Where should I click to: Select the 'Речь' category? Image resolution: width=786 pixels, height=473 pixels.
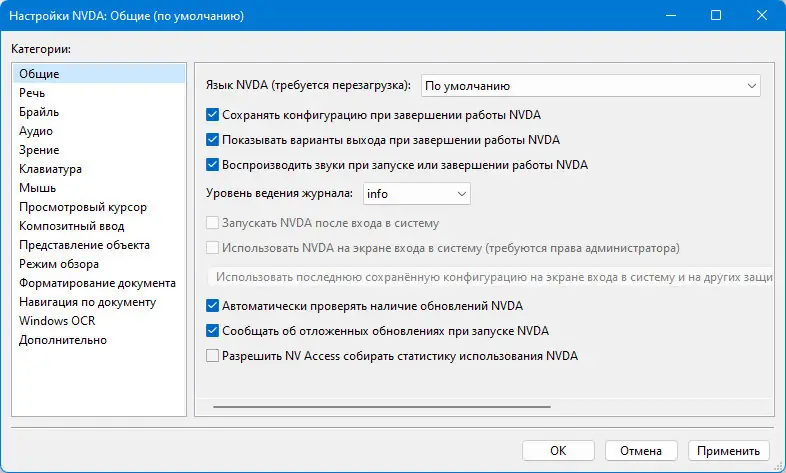pyautogui.click(x=31, y=93)
